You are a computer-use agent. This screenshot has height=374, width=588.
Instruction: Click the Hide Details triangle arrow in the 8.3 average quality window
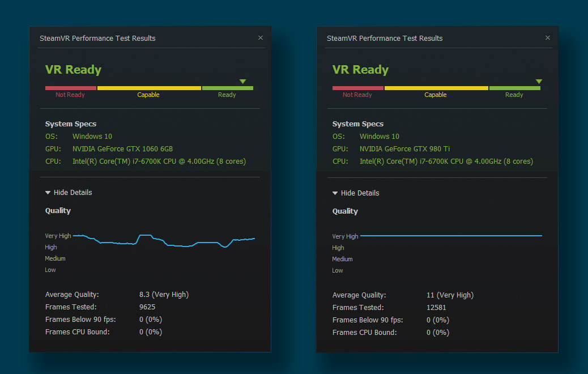[x=48, y=193]
